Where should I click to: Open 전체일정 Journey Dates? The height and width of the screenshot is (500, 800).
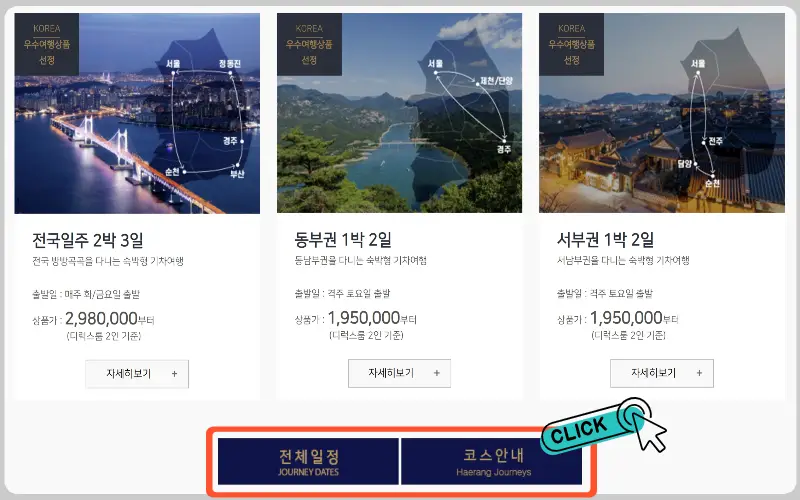(x=308, y=461)
